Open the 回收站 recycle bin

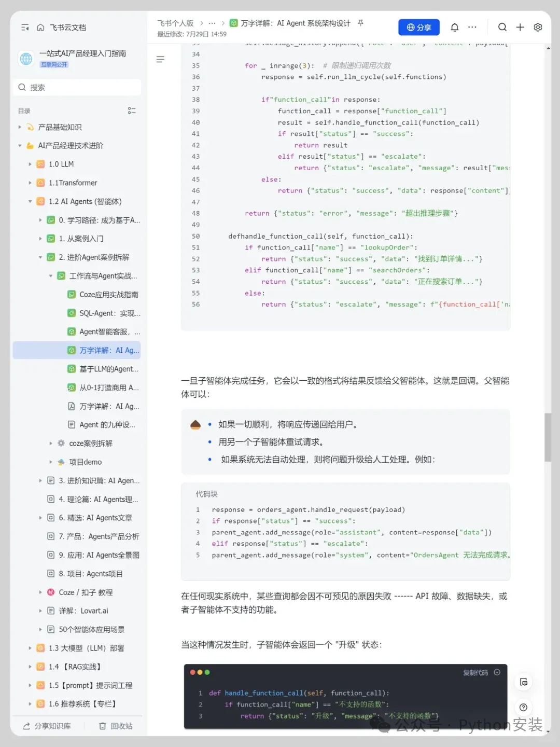pos(116,726)
